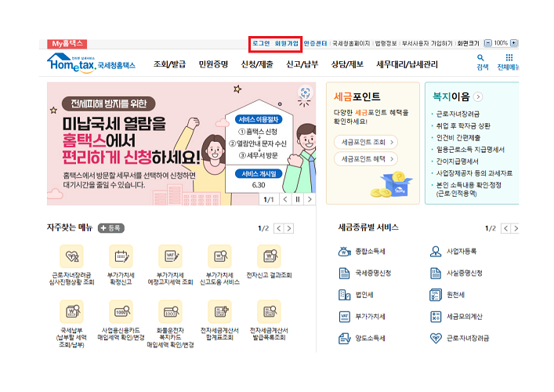Viewport: 554px width, 392px height.
Task: Open the 상담/제보 menu
Action: point(347,64)
